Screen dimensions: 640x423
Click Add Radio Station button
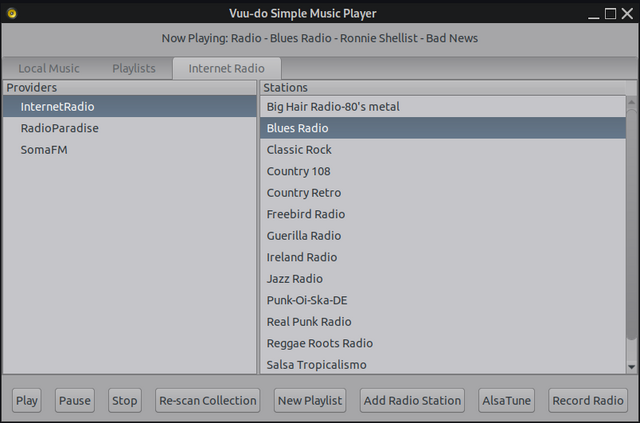pyautogui.click(x=413, y=400)
